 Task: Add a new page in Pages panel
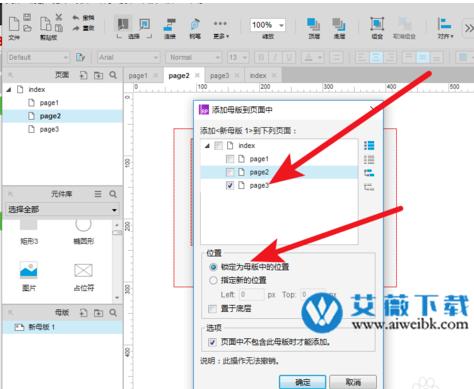[83, 75]
